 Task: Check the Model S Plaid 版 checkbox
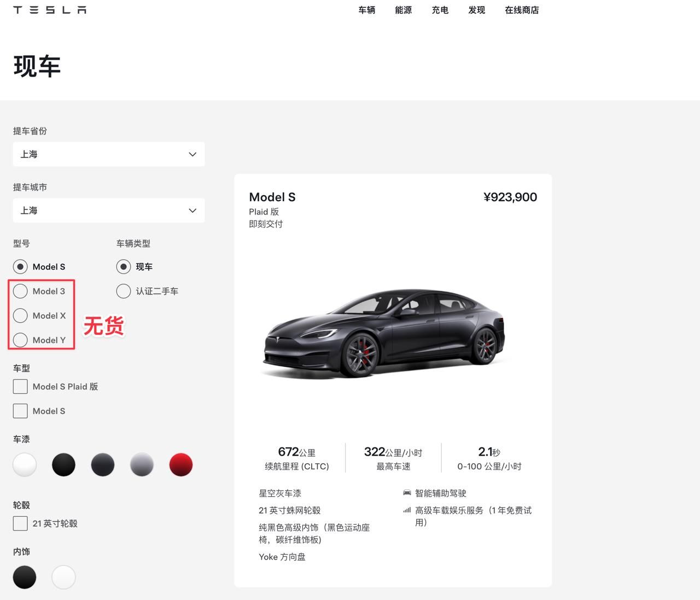[20, 387]
